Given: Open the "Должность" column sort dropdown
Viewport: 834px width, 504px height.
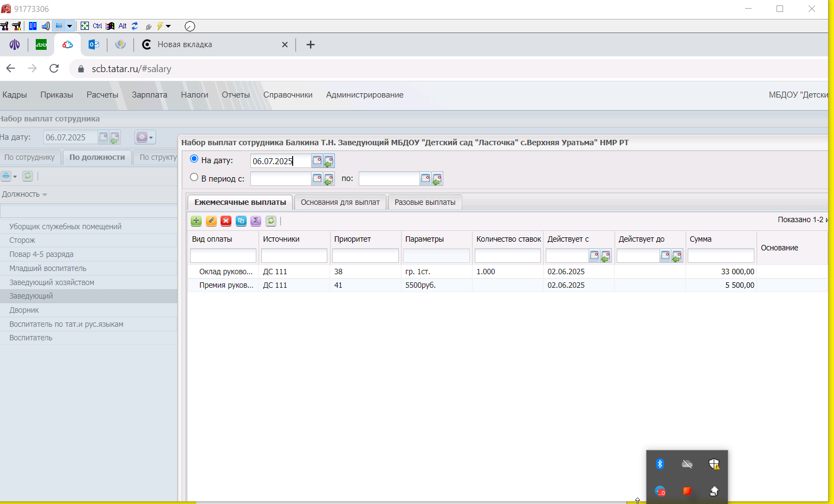Looking at the screenshot, I should click(x=44, y=195).
